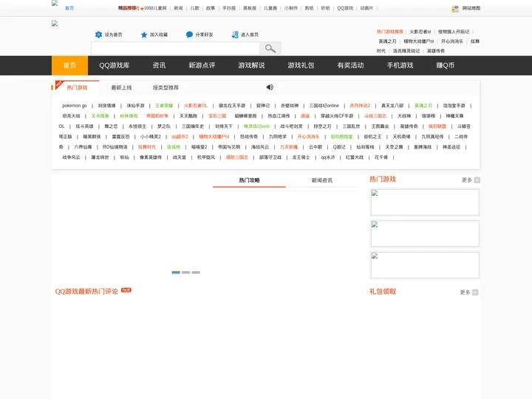Open the 赚Q币 navigation item
Viewport: 532px width, 399px height.
point(445,66)
